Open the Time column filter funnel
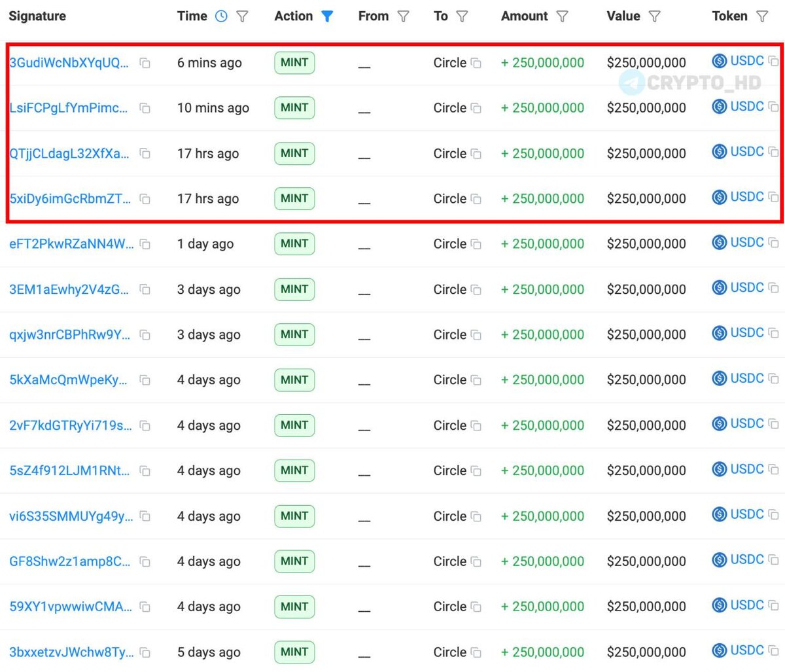The image size is (785, 672). [x=242, y=16]
